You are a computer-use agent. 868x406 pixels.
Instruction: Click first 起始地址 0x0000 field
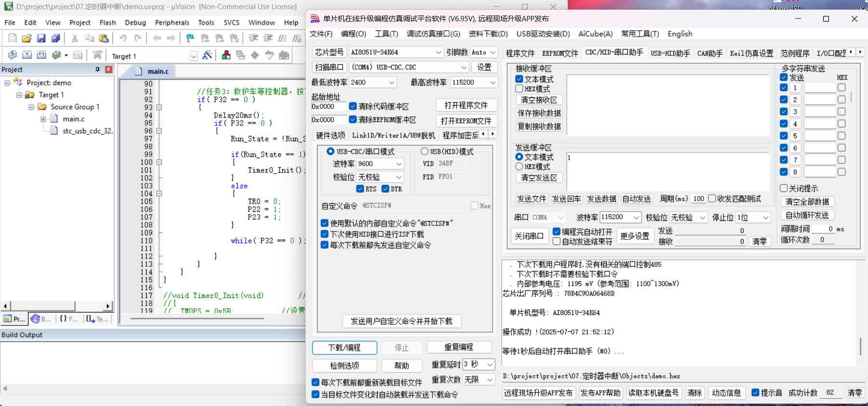[x=329, y=106]
